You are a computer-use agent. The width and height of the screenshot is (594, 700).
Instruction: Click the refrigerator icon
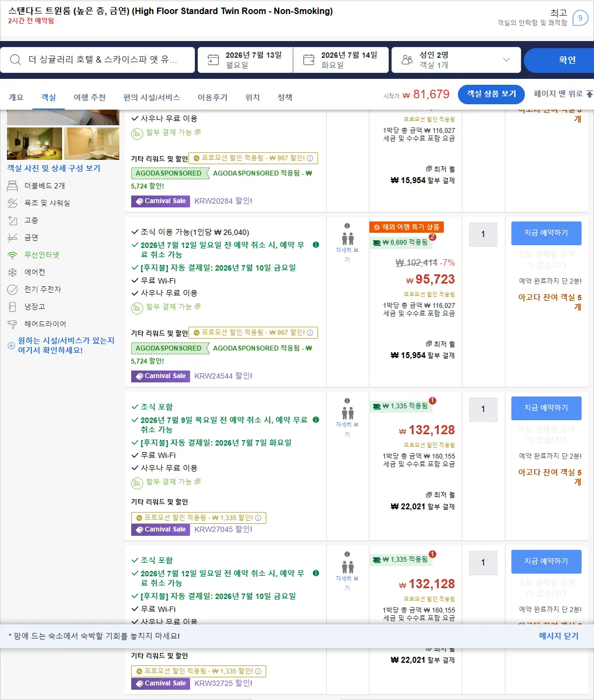(12, 307)
